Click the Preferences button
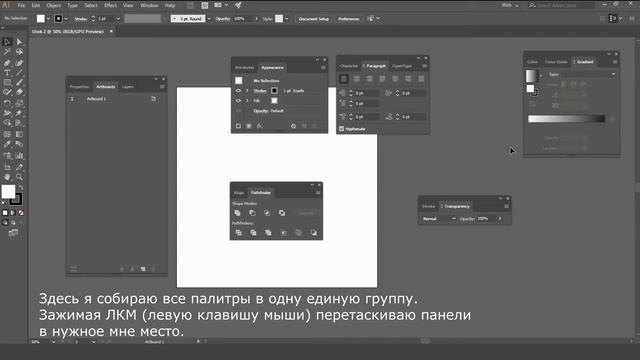 coord(349,19)
